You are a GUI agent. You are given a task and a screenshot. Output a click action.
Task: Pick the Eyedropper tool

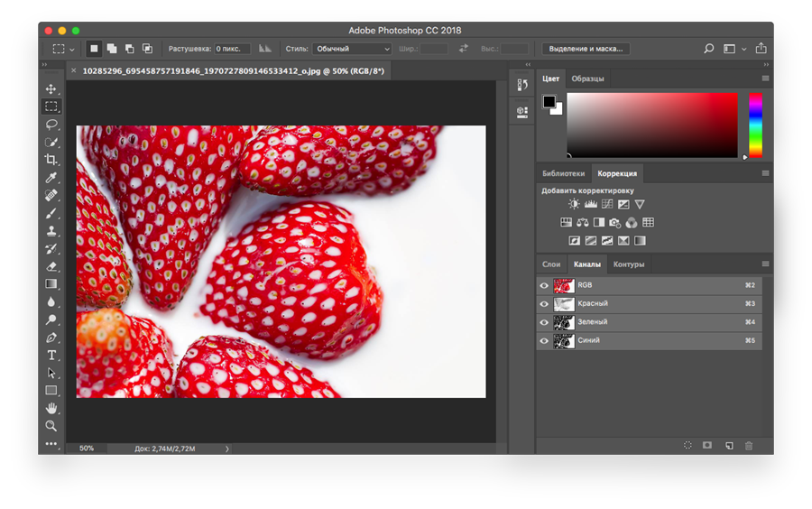[x=51, y=178]
